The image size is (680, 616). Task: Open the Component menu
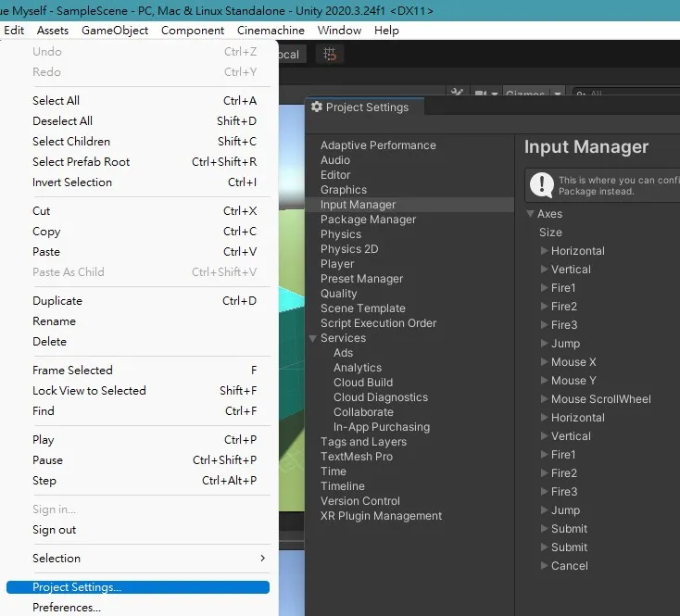pos(193,31)
